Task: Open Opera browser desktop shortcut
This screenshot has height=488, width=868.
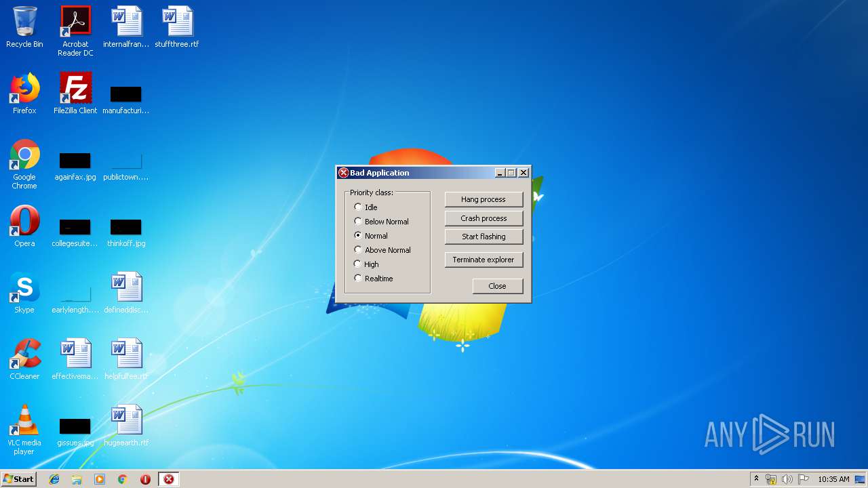Action: tap(24, 226)
